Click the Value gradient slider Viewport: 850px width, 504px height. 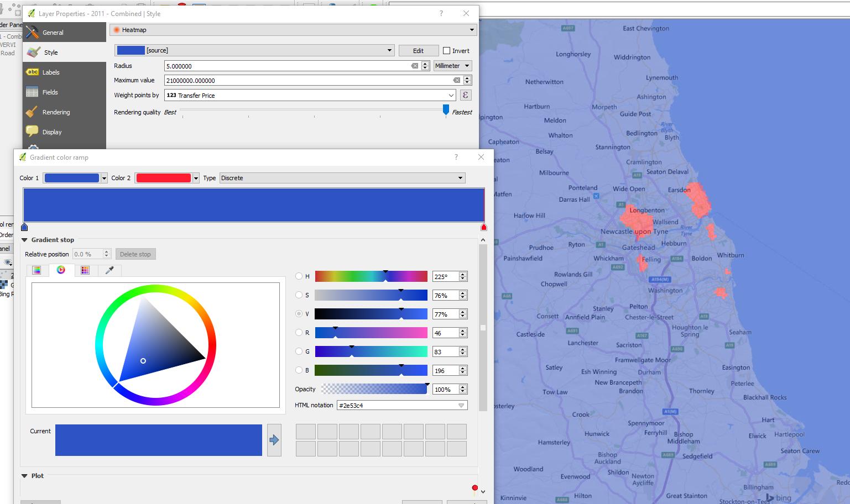[371, 314]
